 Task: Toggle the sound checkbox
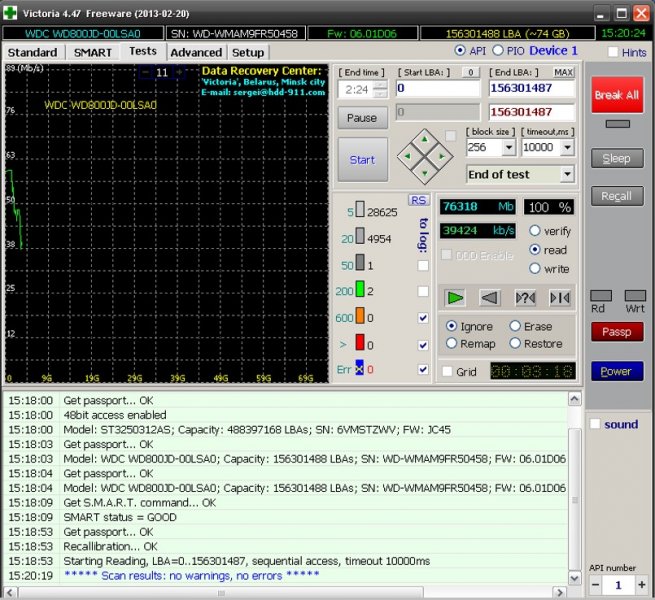click(596, 424)
